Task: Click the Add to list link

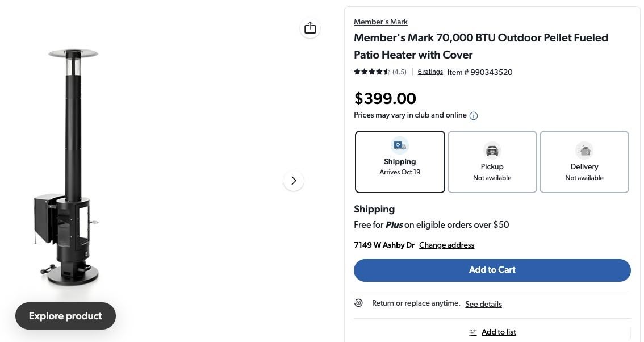Action: coord(499,332)
